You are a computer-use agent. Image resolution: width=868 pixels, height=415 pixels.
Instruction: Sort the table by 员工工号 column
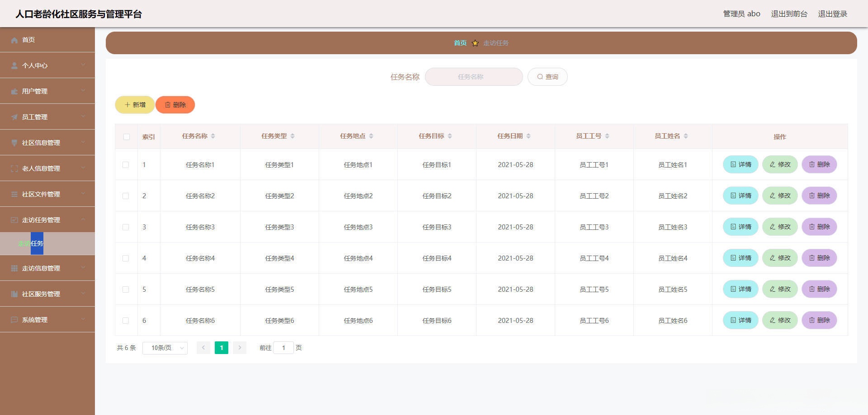pos(607,136)
